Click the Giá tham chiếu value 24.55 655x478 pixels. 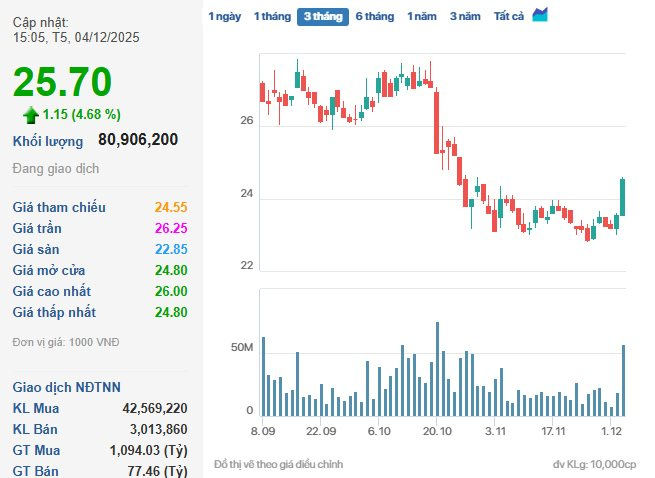171,207
